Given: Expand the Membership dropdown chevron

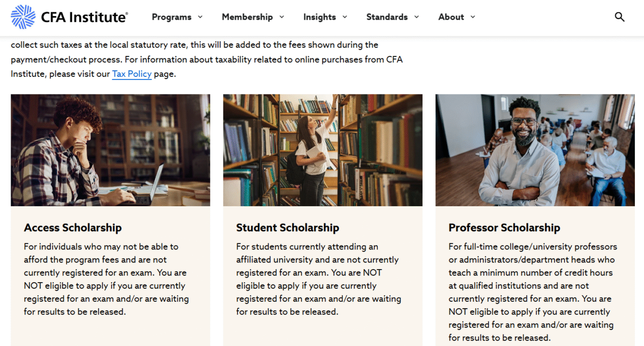Looking at the screenshot, I should pos(282,17).
